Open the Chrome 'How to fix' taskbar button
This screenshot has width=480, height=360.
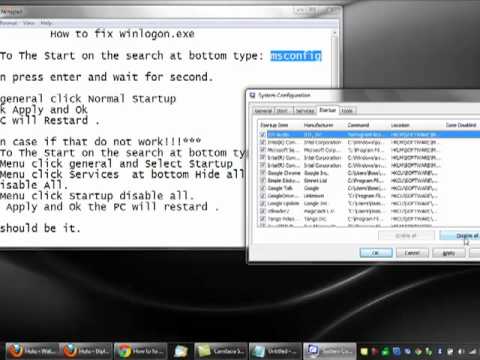coord(141,351)
